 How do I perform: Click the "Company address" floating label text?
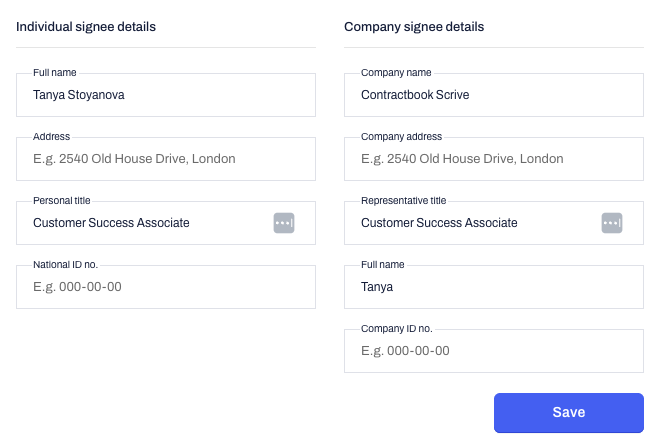401,137
